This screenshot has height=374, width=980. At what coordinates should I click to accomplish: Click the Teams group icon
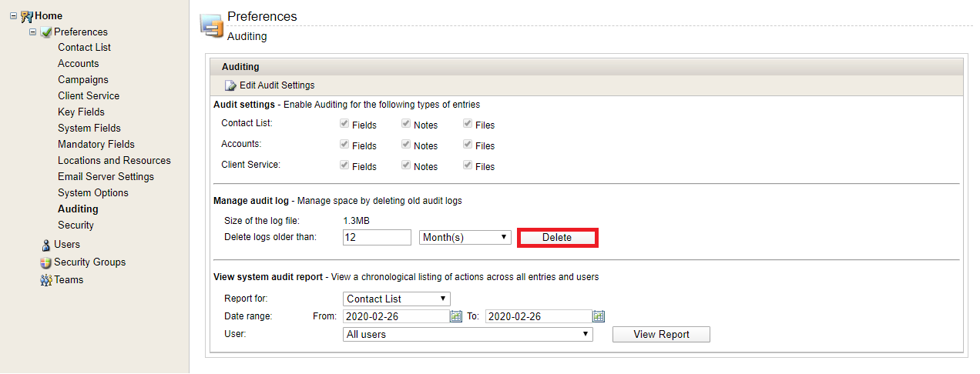pyautogui.click(x=46, y=280)
